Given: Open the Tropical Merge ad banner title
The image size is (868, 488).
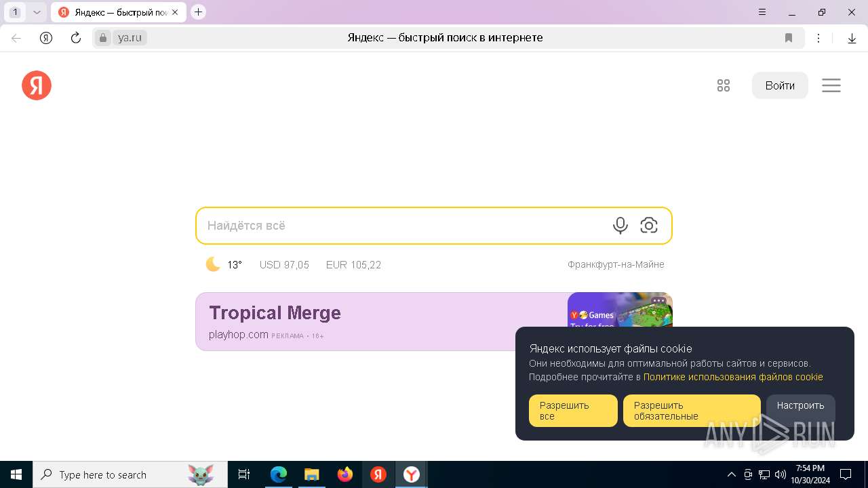Looking at the screenshot, I should coord(275,313).
